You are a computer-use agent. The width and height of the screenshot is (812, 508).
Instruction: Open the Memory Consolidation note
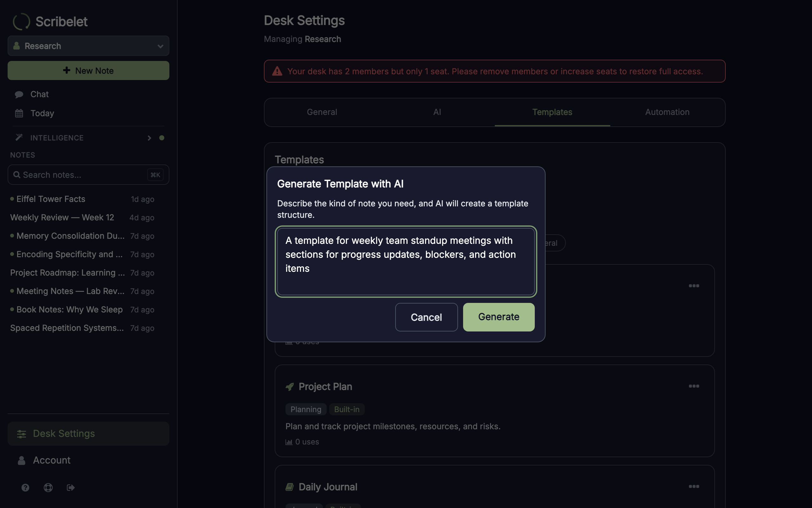pyautogui.click(x=82, y=236)
